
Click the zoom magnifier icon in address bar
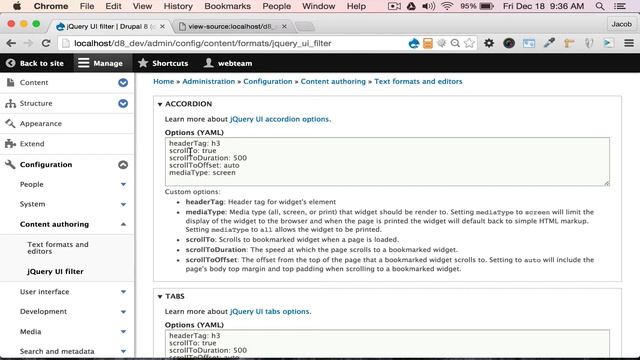pos(455,43)
